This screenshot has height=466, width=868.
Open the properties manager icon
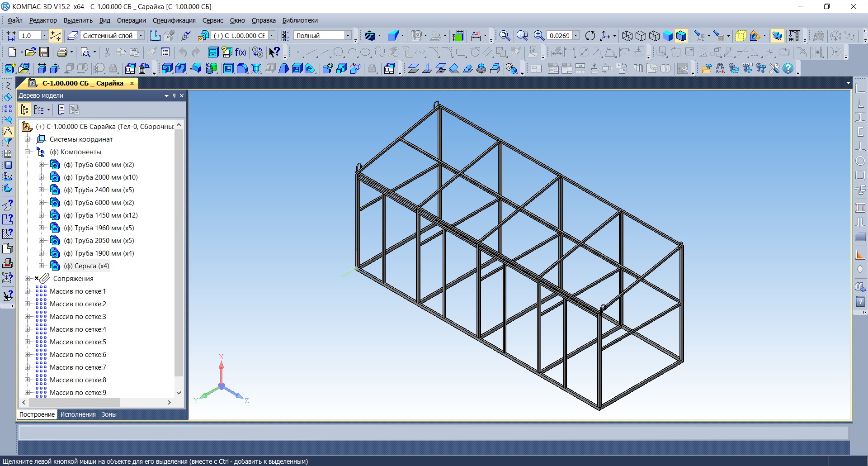[x=165, y=52]
